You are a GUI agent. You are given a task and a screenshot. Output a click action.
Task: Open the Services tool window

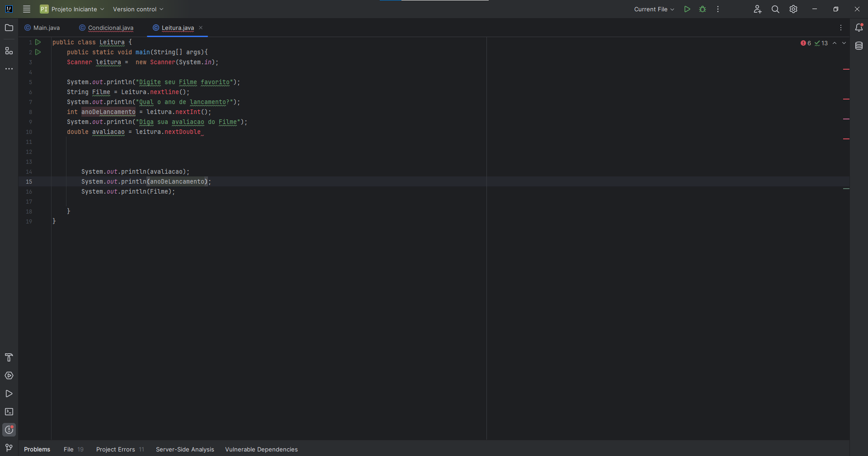[x=9, y=375]
